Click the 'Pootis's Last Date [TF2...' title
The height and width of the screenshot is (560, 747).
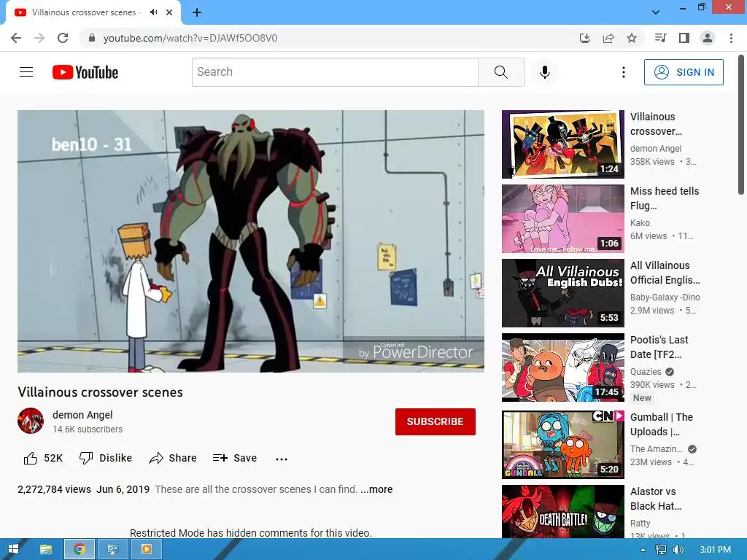tap(659, 346)
